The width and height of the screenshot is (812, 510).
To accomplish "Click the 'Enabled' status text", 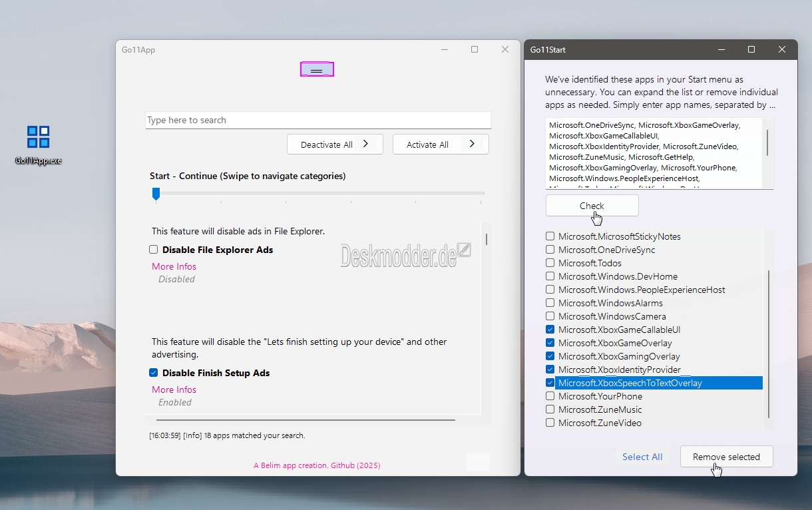I will point(175,402).
